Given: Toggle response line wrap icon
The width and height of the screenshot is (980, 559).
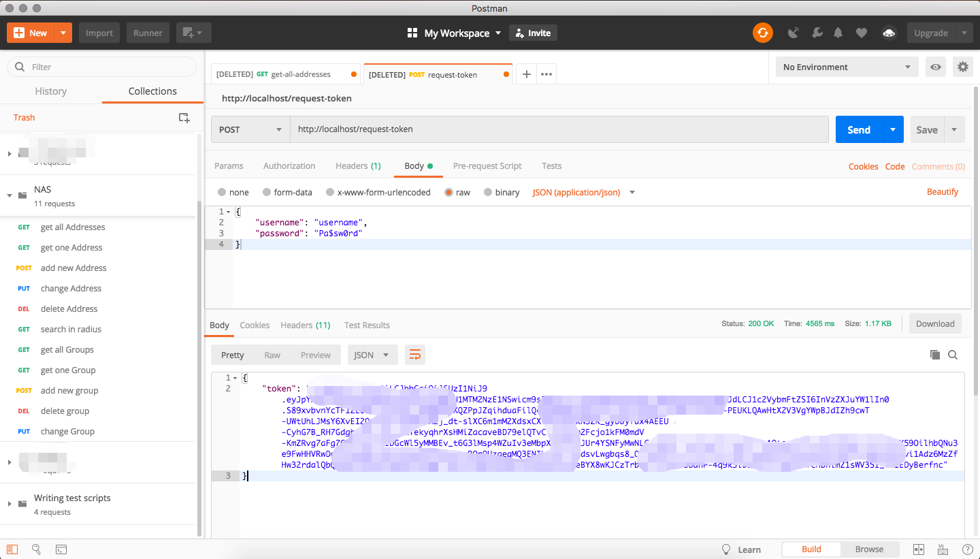Looking at the screenshot, I should (x=415, y=355).
